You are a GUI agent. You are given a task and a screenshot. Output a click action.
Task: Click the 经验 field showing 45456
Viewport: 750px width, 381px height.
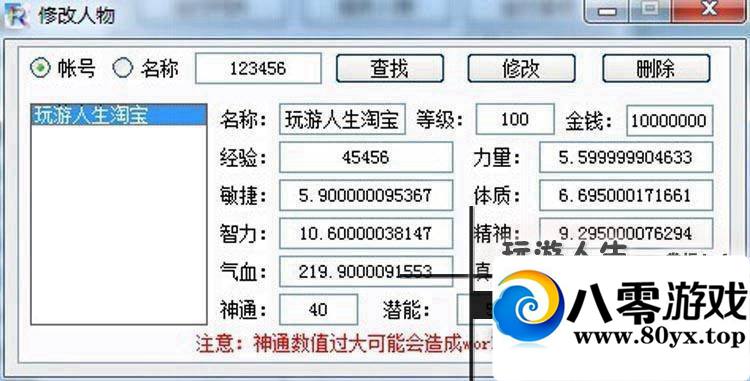(x=366, y=157)
